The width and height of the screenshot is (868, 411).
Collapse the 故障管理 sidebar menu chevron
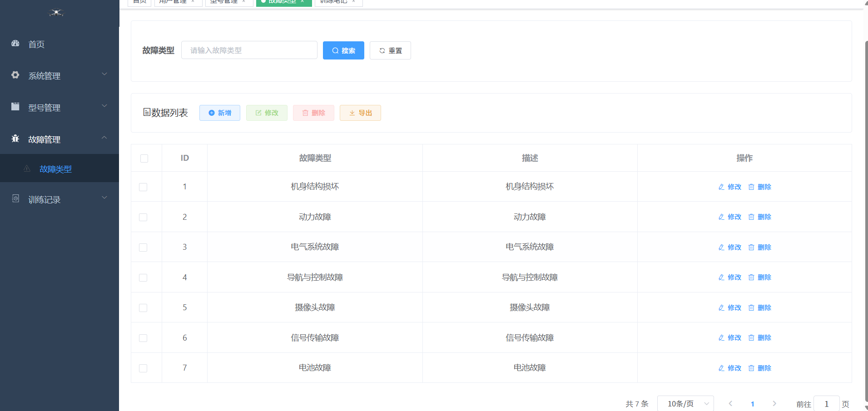[x=104, y=138]
